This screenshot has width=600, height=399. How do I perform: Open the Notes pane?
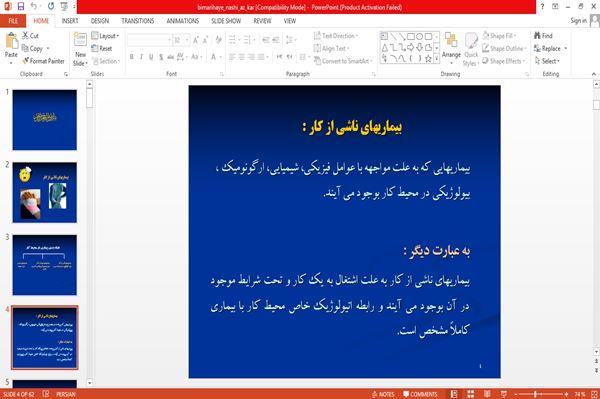(383, 394)
